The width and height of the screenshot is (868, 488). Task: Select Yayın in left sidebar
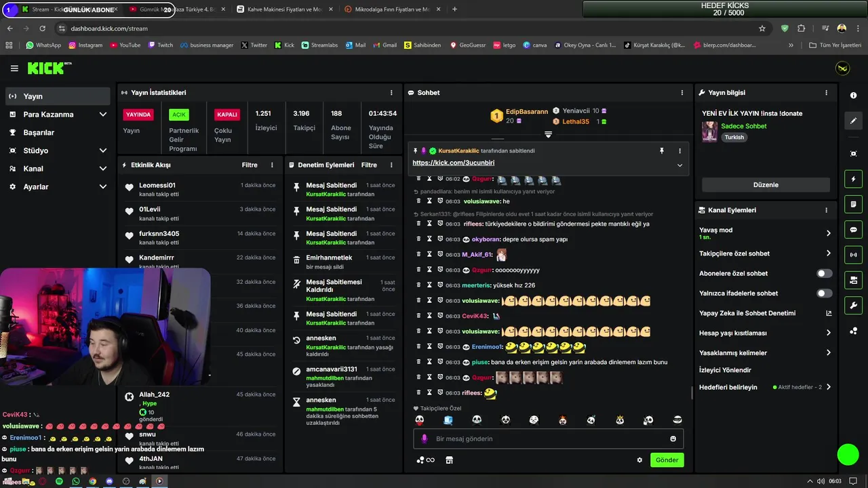coord(58,96)
